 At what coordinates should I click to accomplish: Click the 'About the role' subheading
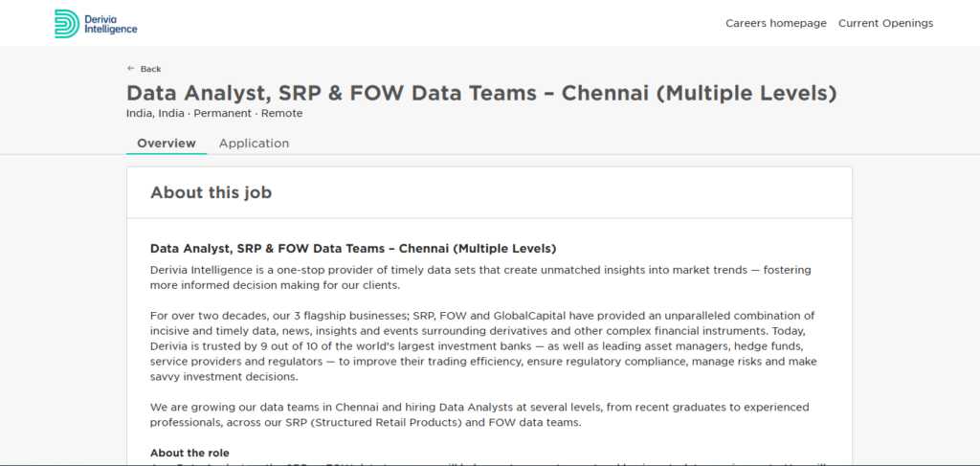(189, 453)
